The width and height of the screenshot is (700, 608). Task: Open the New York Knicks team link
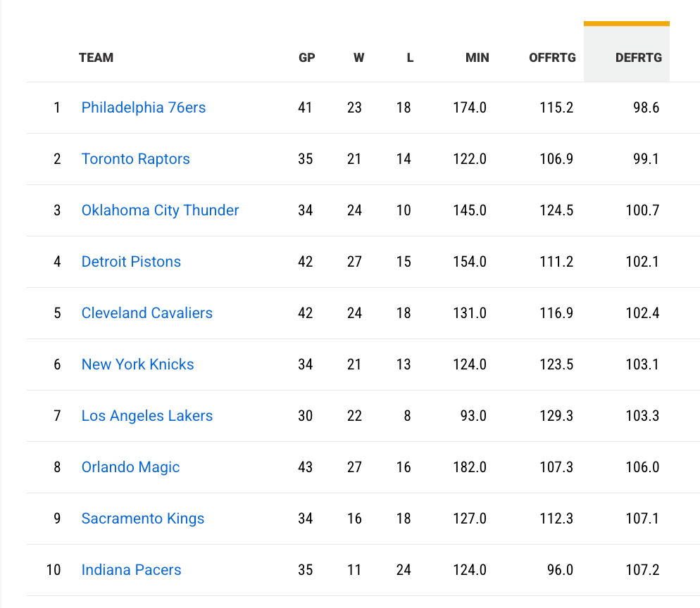137,365
